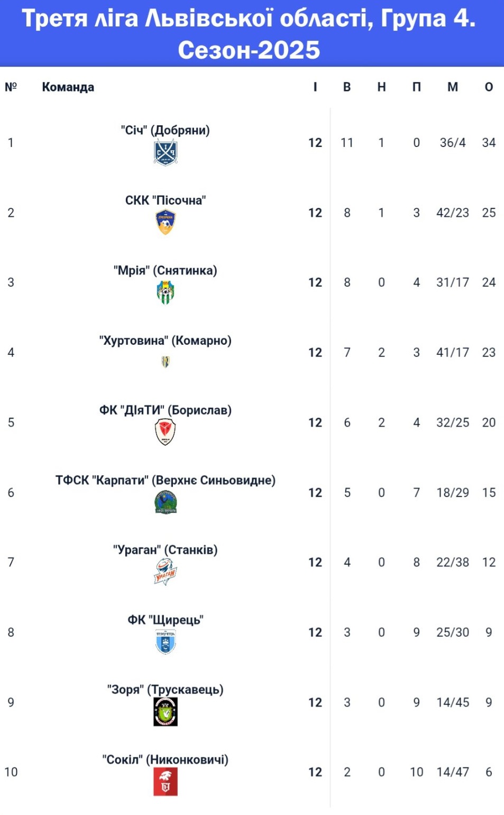Click the ТФСК "Карпати" round emblem
The width and height of the screenshot is (504, 815).
tap(166, 502)
